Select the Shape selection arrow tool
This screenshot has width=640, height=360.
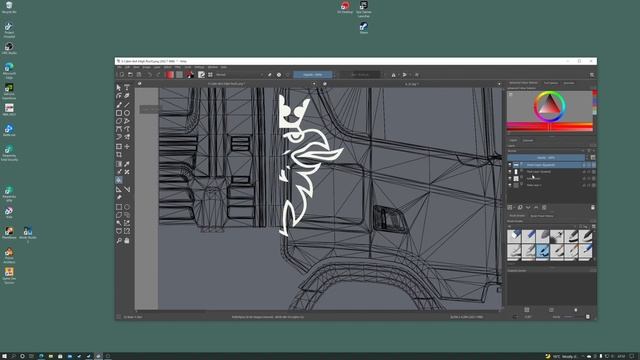[119, 87]
